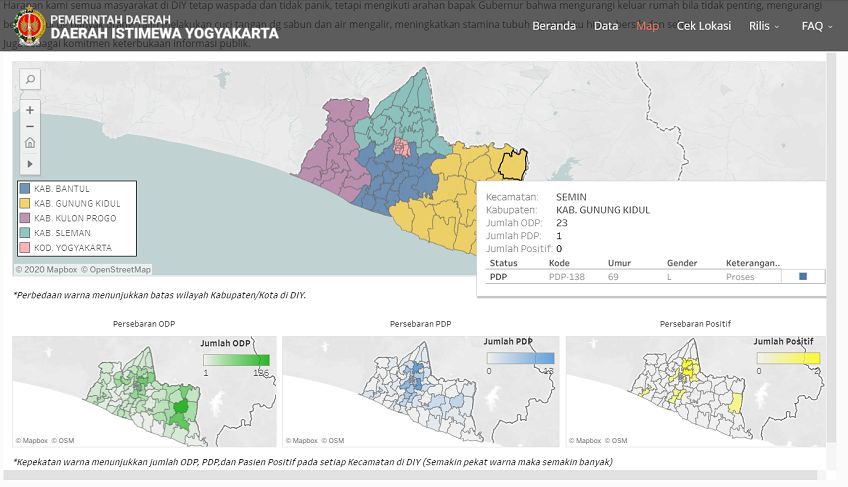
Task: Click the blue Bantul region on map
Action: pos(398,181)
